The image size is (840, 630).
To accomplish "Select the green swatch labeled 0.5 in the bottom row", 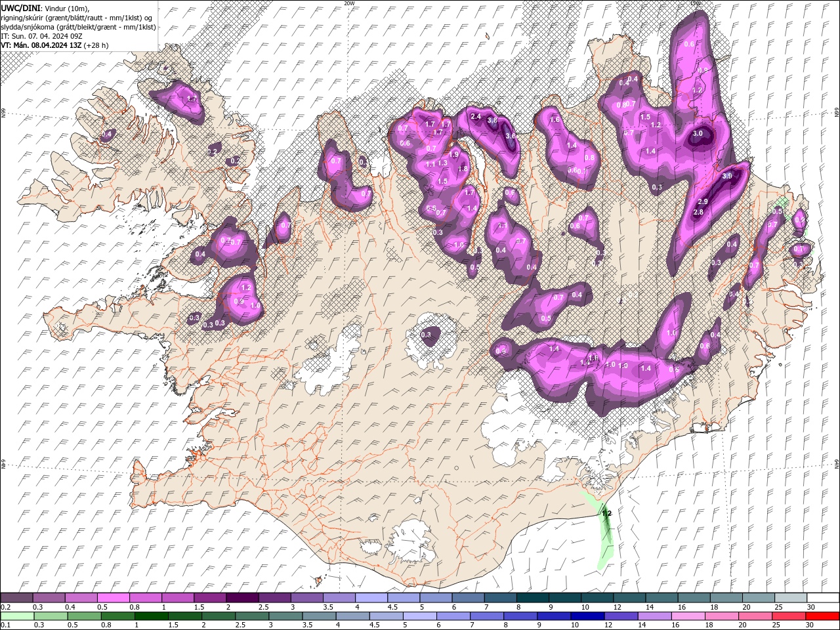I will click(x=83, y=616).
